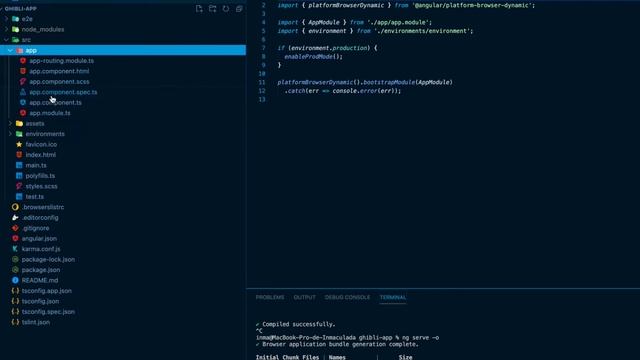Open app-routing.module.ts file
Viewport: 640px width, 360px height.
pos(61,60)
